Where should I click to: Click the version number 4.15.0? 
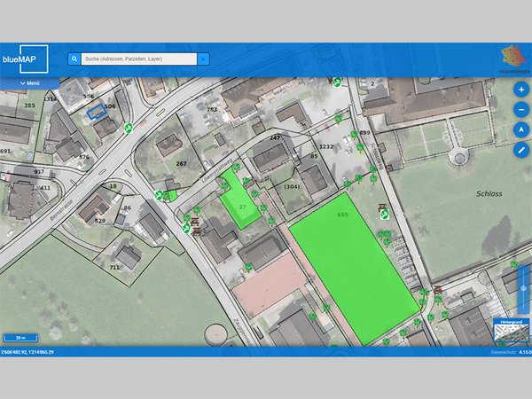point(525,352)
